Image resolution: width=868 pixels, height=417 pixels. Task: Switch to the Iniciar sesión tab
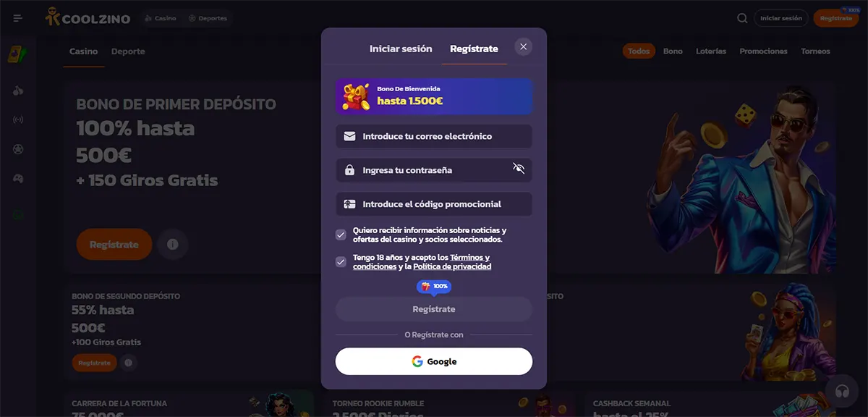pos(401,49)
